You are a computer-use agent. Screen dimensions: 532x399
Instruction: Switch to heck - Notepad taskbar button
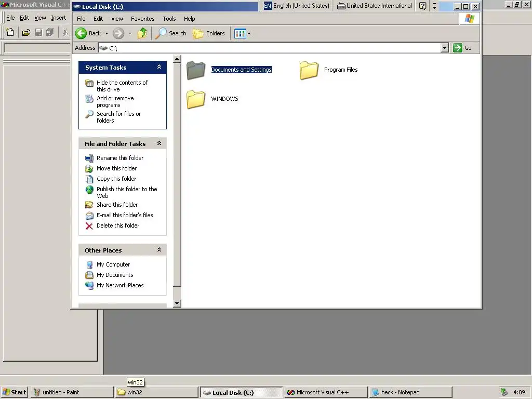(410, 392)
